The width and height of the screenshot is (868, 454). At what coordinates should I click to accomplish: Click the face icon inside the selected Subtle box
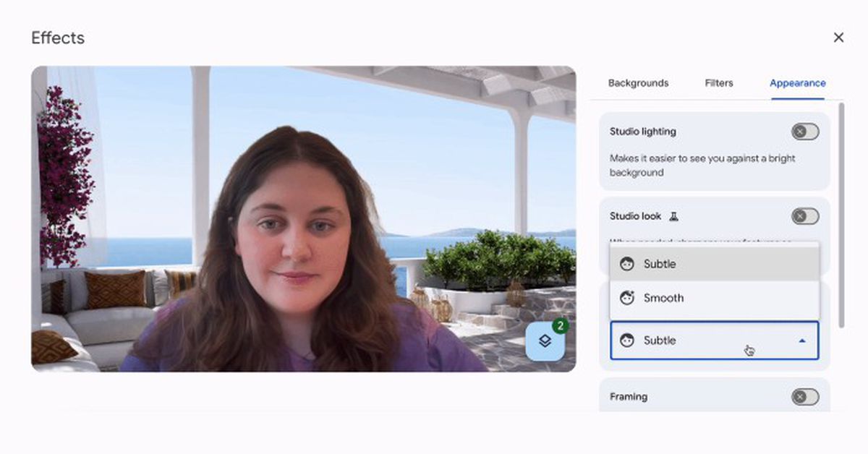(x=628, y=340)
